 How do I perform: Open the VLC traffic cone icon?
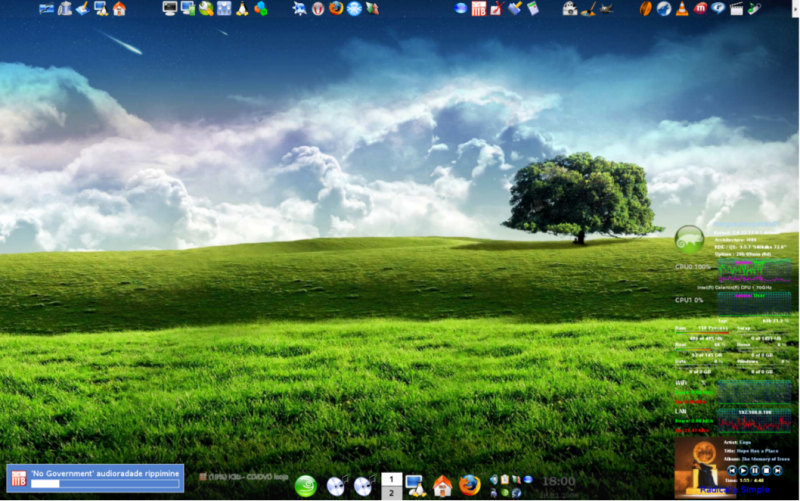(x=682, y=8)
